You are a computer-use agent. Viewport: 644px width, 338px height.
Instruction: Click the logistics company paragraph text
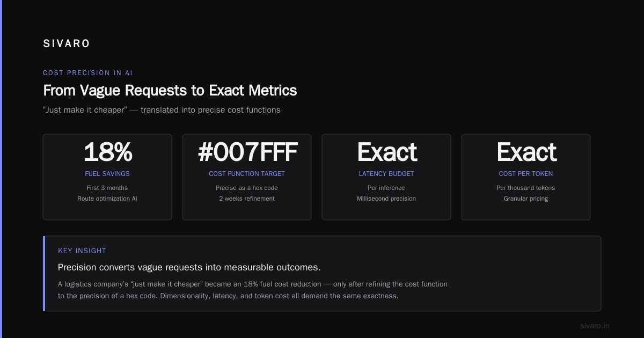pos(253,290)
